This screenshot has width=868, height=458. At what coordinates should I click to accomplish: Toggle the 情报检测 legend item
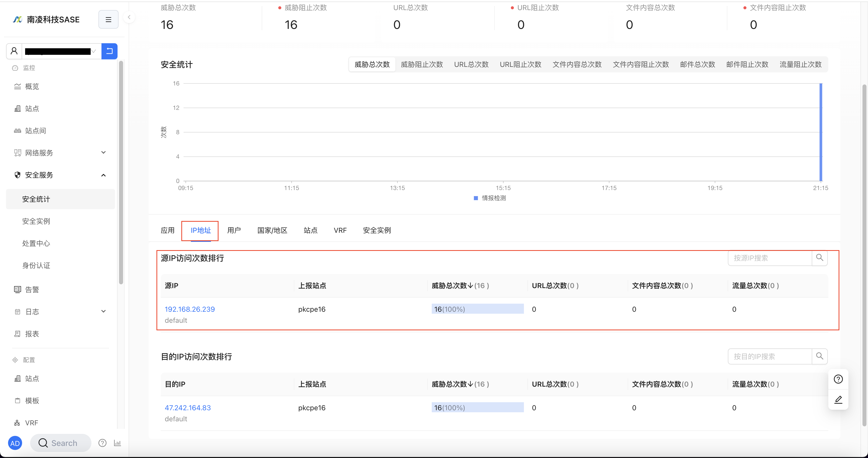pos(490,198)
